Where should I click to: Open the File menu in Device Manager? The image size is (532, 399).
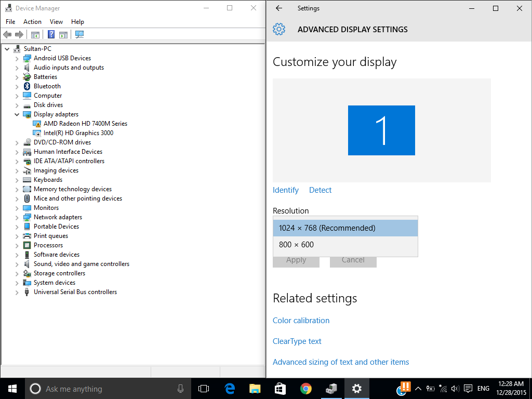click(10, 22)
